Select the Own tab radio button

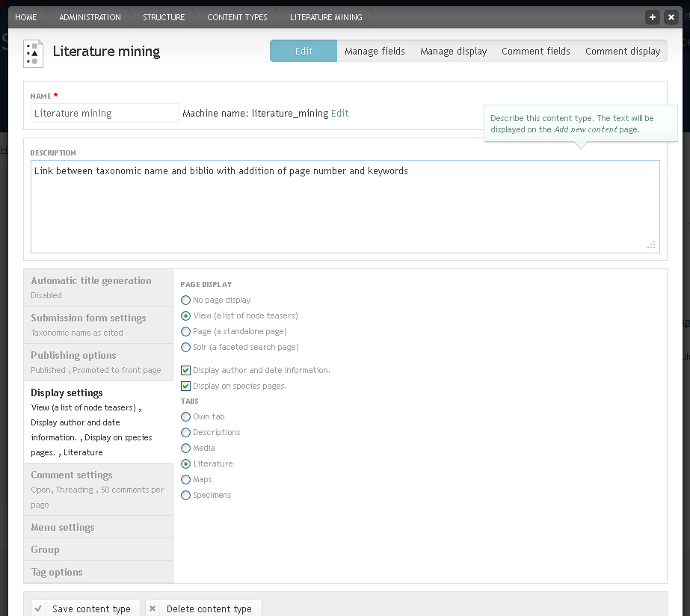(x=185, y=416)
